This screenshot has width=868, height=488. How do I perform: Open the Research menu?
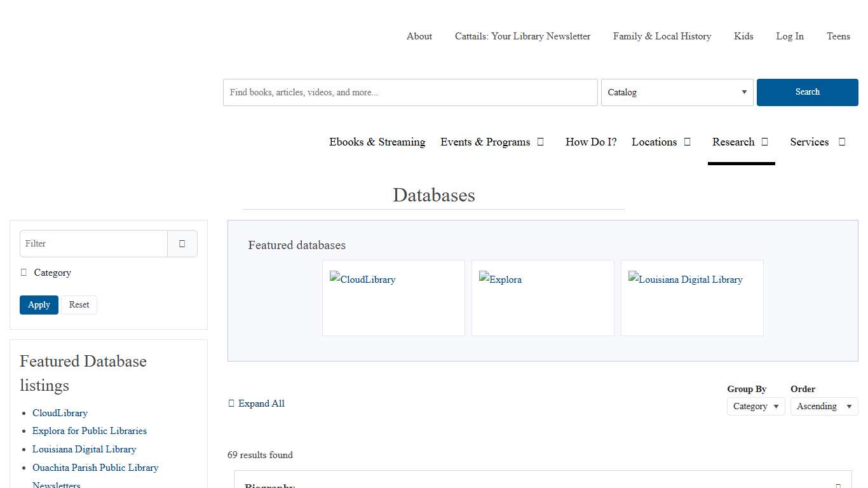(x=733, y=142)
